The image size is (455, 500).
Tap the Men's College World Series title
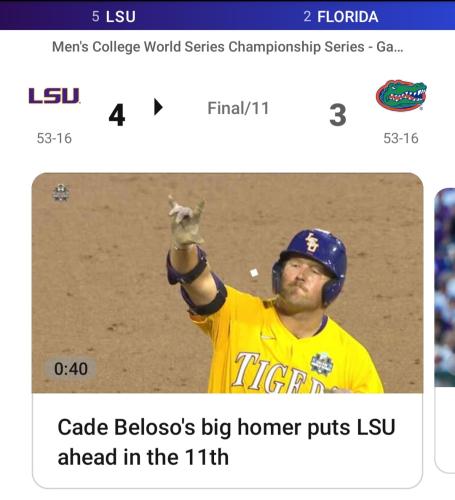pos(228,47)
